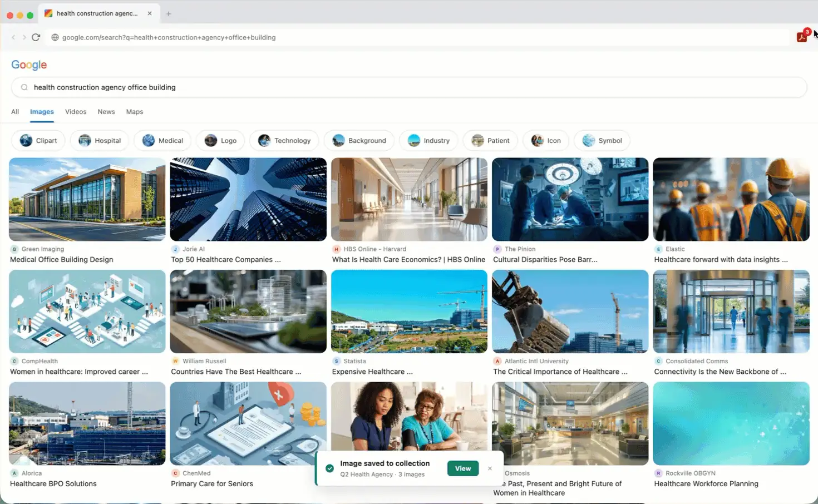
Task: Click the search magnifier icon
Action: (24, 87)
